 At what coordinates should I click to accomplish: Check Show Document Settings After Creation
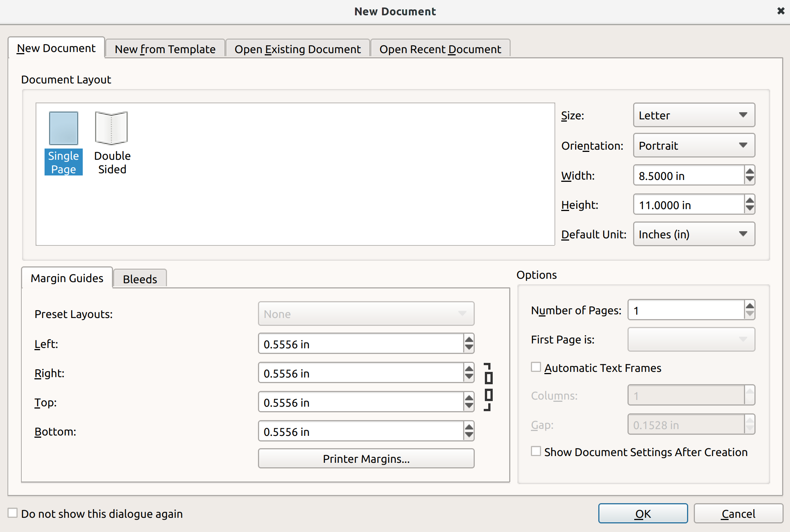pyautogui.click(x=536, y=451)
